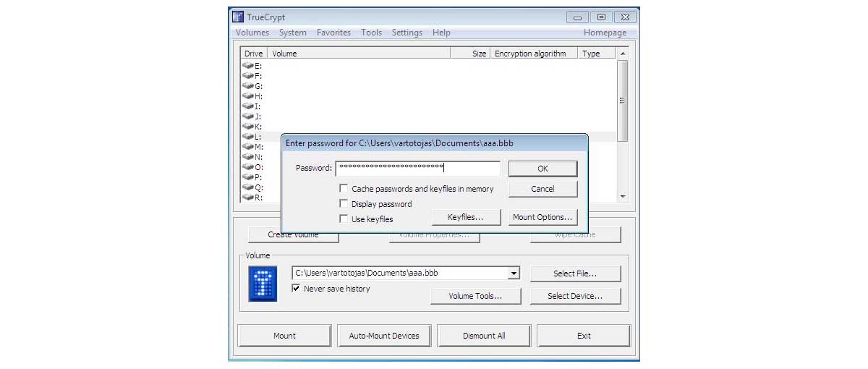
Task: Select drive E: icon in list
Action: [247, 65]
